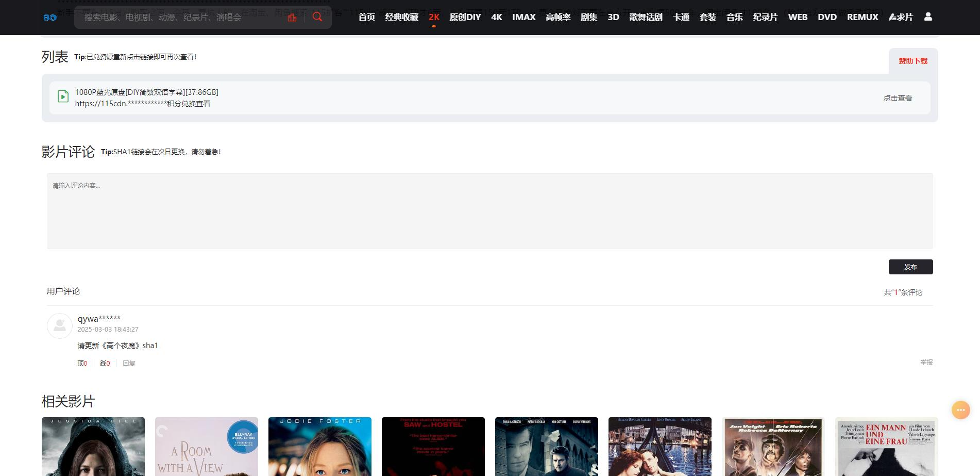Downvote the comment with 踩
Image resolution: width=980 pixels, height=476 pixels.
105,364
